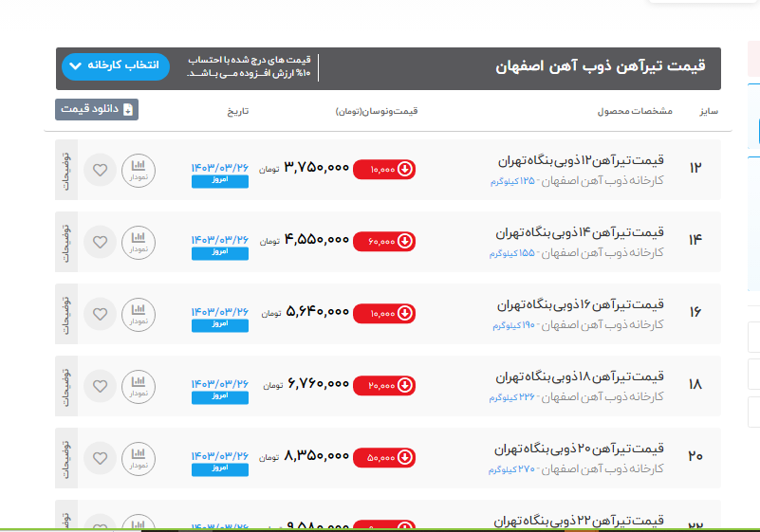Open the chart icon in size 18 row
This screenshot has height=532, width=760.
[x=138, y=386]
